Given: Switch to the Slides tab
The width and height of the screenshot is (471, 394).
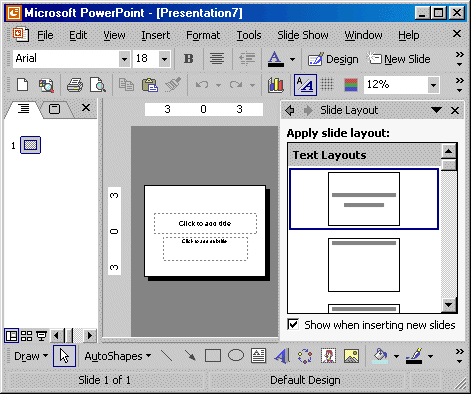Looking at the screenshot, I should (x=54, y=109).
